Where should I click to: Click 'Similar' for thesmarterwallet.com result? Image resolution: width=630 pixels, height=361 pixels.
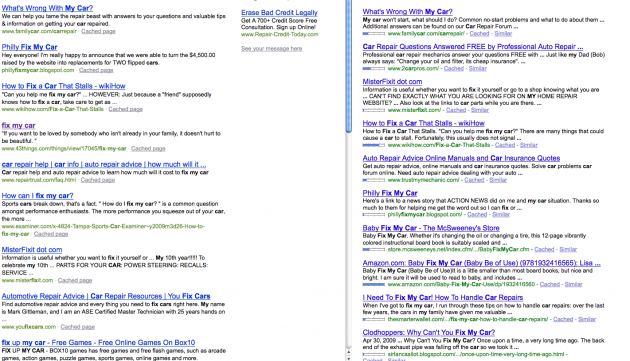(x=587, y=320)
